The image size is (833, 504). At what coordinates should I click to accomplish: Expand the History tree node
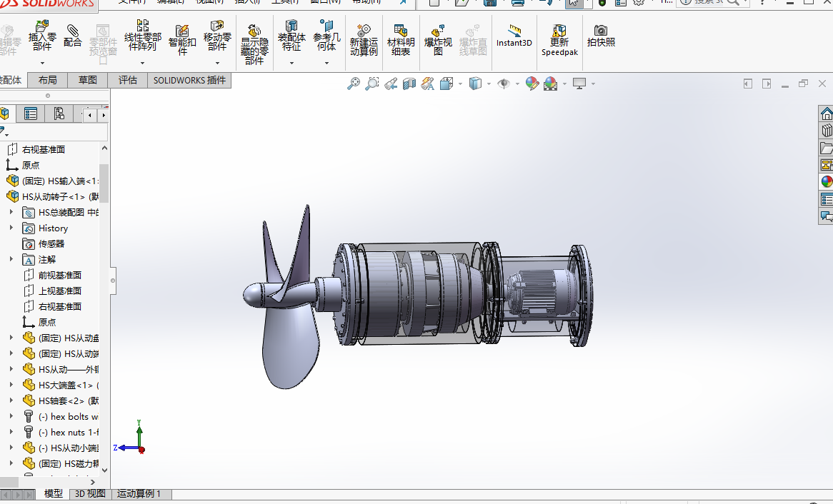click(x=11, y=228)
